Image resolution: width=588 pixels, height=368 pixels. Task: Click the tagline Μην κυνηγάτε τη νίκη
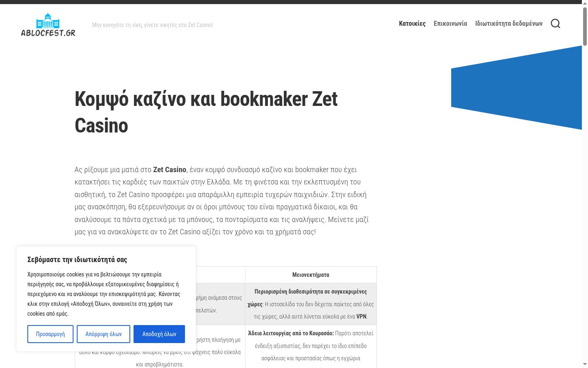[152, 25]
